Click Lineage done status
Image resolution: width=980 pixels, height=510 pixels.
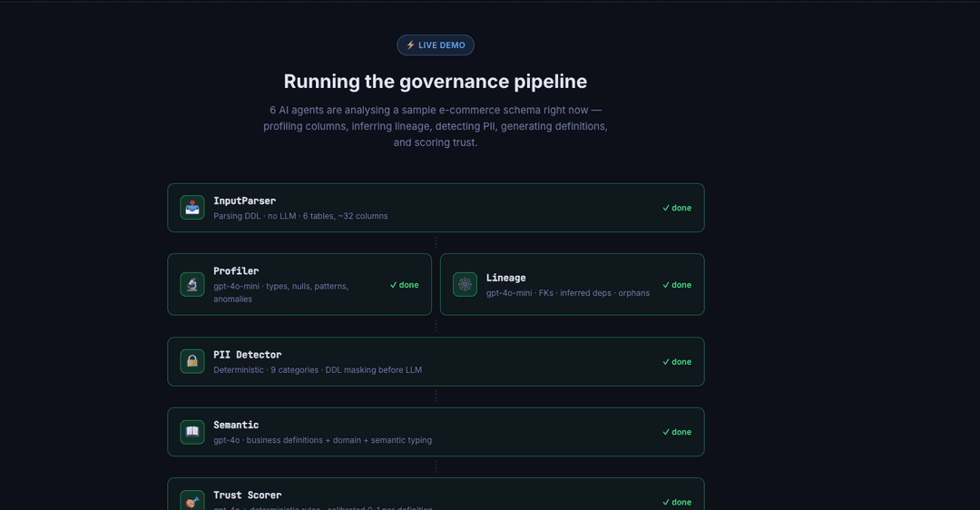coord(677,285)
